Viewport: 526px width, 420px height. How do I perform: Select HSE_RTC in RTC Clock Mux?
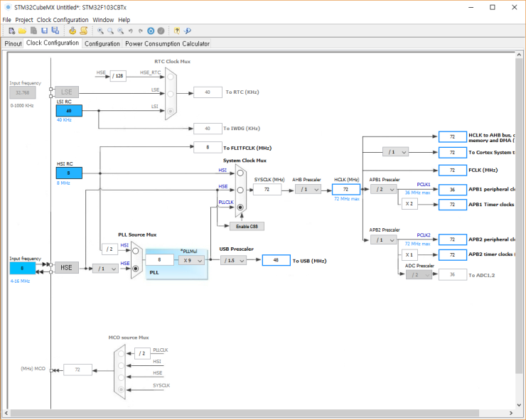click(x=171, y=77)
